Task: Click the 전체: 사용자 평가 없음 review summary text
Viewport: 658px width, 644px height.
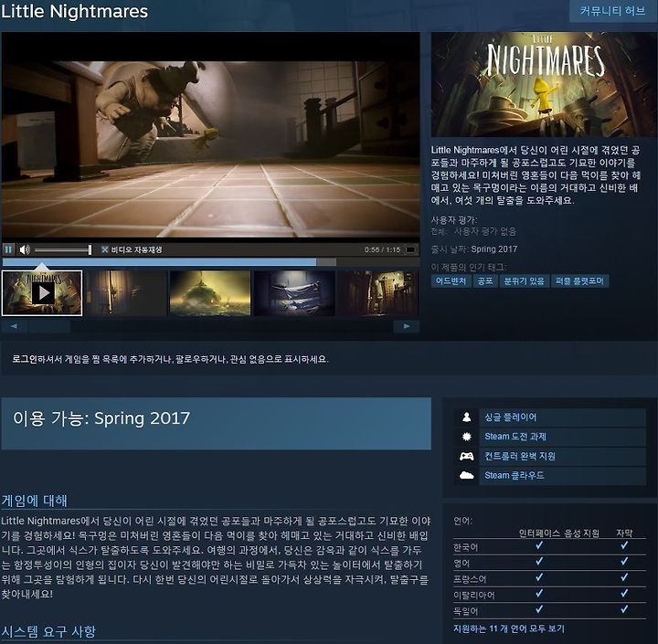Action: (473, 231)
